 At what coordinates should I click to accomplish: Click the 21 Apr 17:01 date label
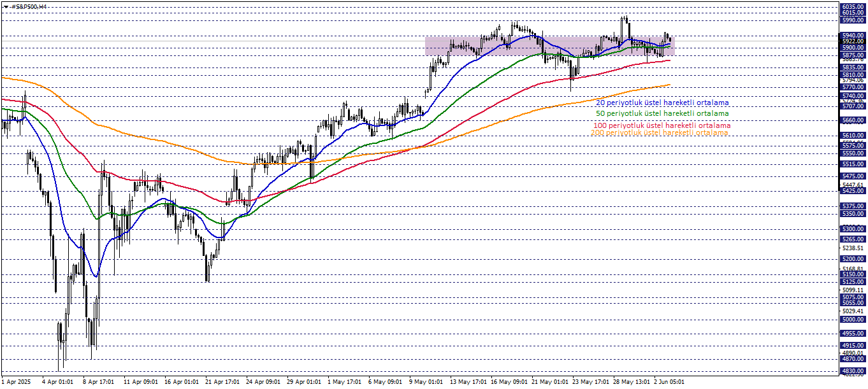click(222, 382)
